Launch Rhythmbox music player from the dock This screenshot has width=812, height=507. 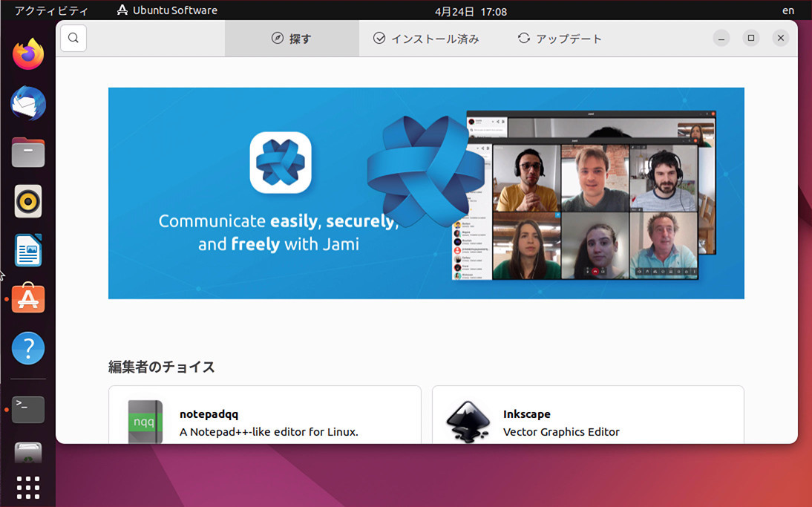pyautogui.click(x=28, y=201)
